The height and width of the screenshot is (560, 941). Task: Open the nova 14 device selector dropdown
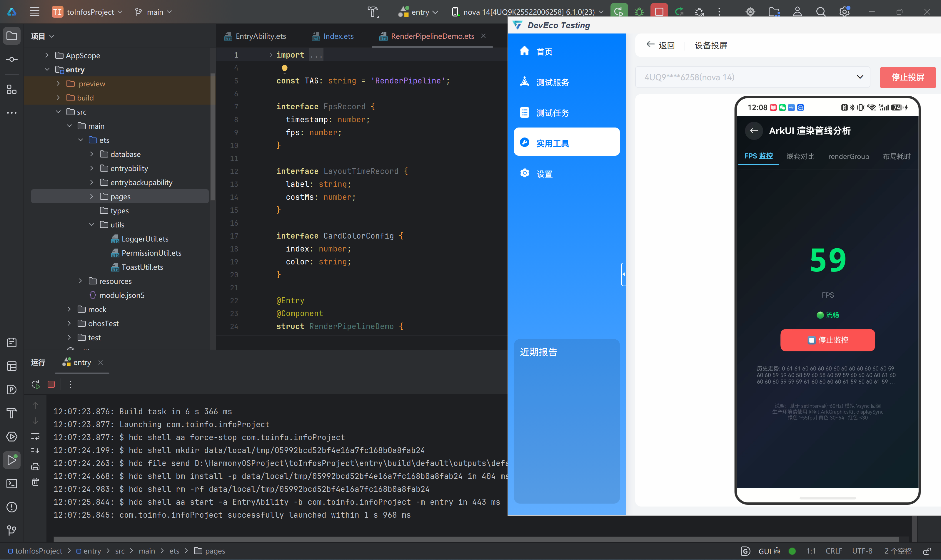tap(528, 12)
